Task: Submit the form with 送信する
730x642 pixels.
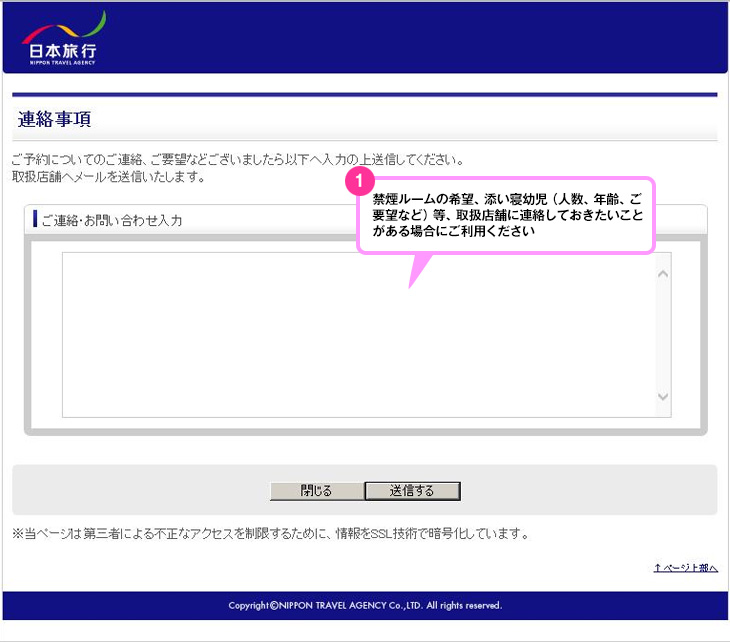Action: [x=412, y=491]
